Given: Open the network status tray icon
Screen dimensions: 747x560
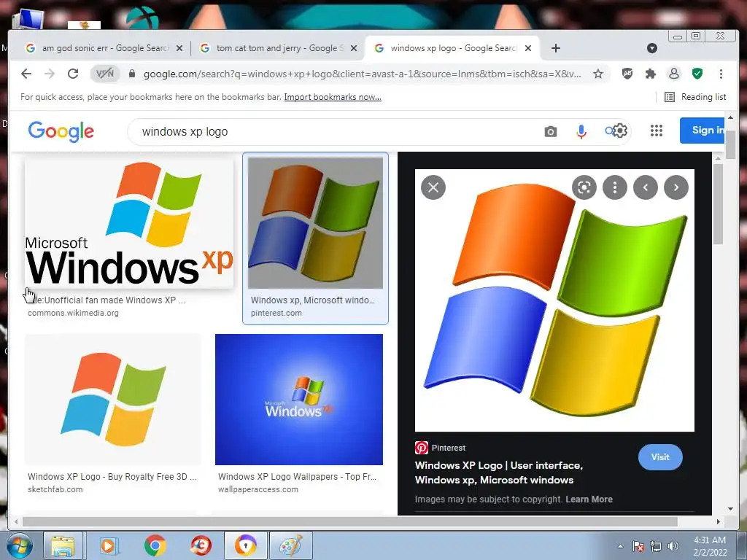Looking at the screenshot, I should point(656,546).
